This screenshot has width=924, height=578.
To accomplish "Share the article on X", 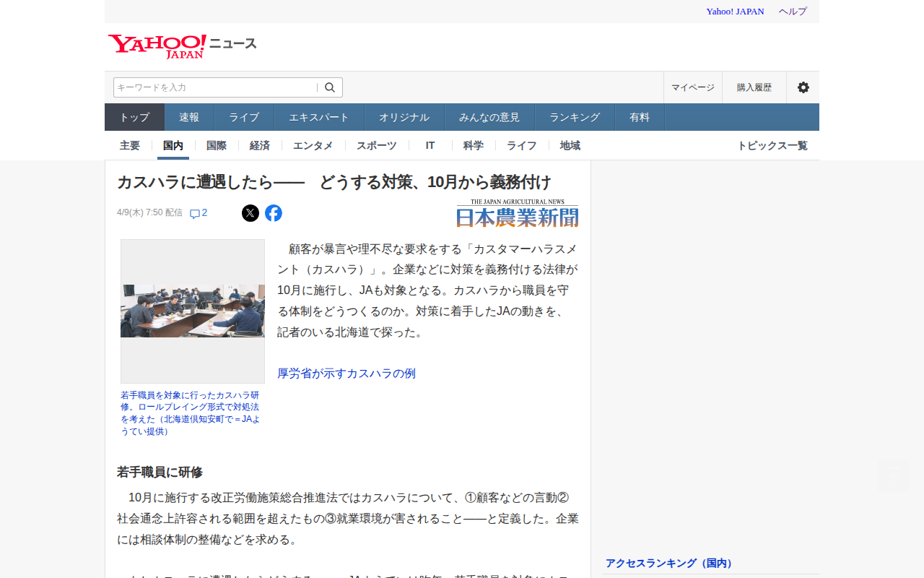I will click(250, 213).
